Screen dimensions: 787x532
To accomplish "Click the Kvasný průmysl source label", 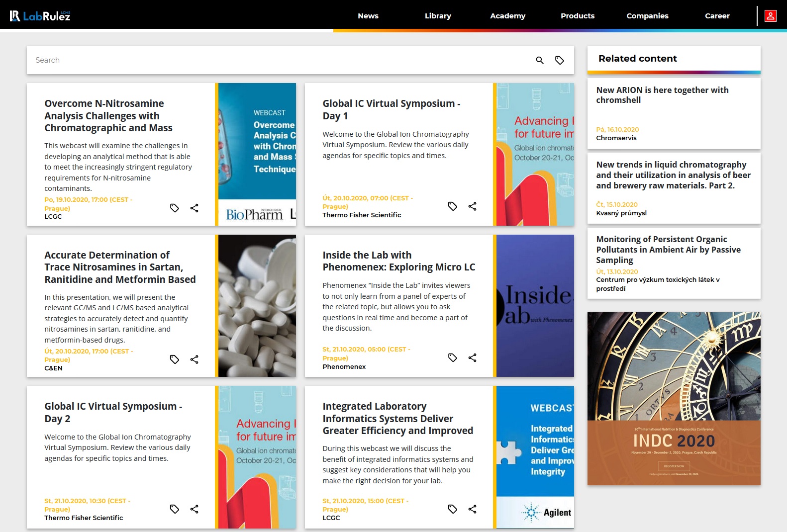I will pyautogui.click(x=621, y=213).
